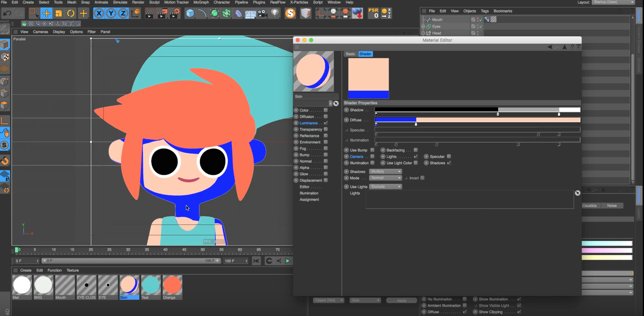Toggle the Z axis lock

[123, 13]
